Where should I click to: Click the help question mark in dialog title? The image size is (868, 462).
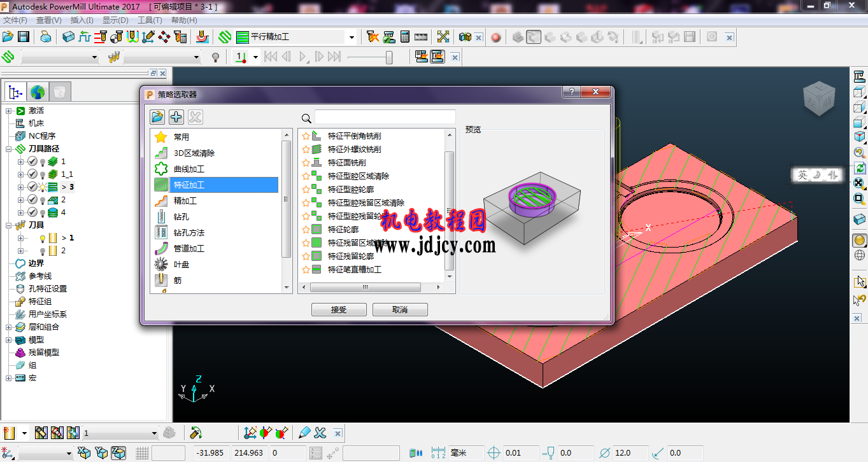pyautogui.click(x=571, y=92)
